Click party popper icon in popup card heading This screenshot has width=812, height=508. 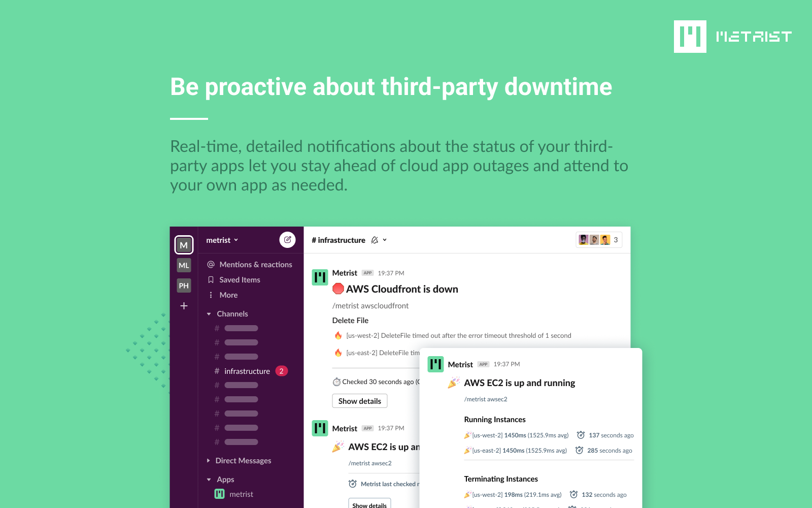[454, 383]
